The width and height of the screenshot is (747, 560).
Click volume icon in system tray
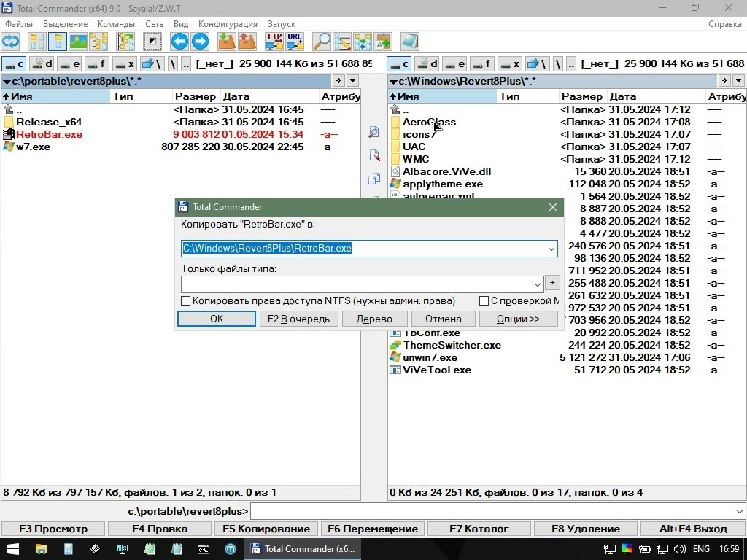tap(680, 549)
